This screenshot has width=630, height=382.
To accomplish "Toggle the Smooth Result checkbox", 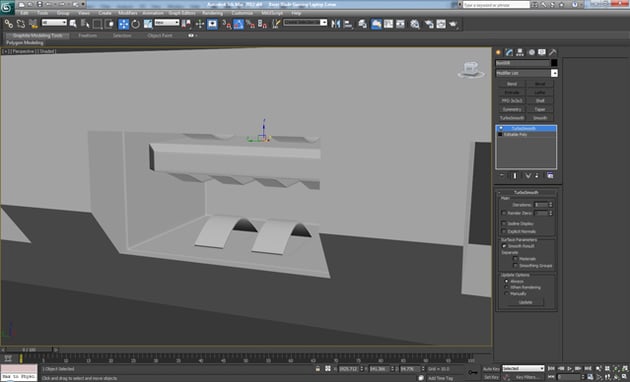I will (x=503, y=246).
